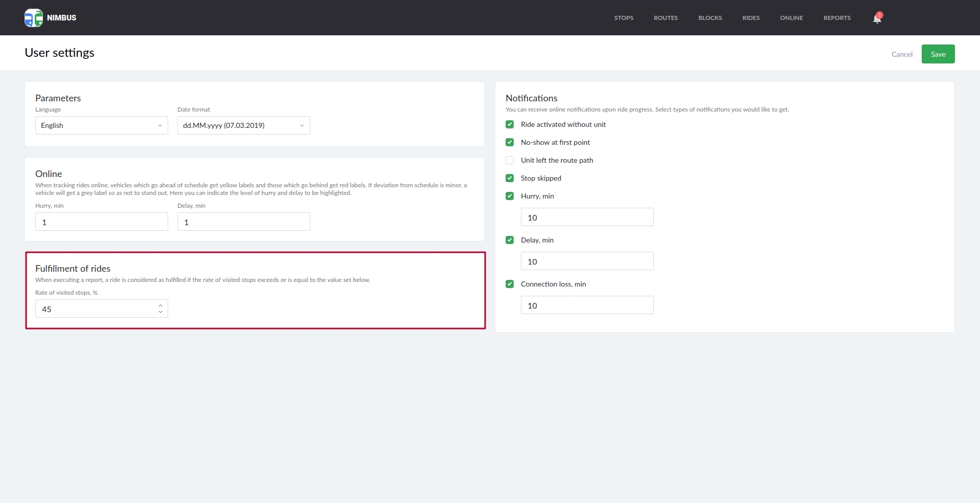Disable the Stop skipped notification
The image size is (980, 503).
point(510,178)
